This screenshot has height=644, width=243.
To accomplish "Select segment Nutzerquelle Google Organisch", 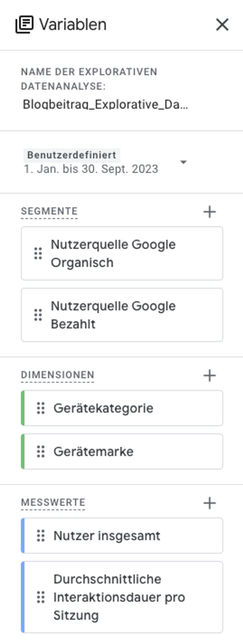I will [122, 253].
